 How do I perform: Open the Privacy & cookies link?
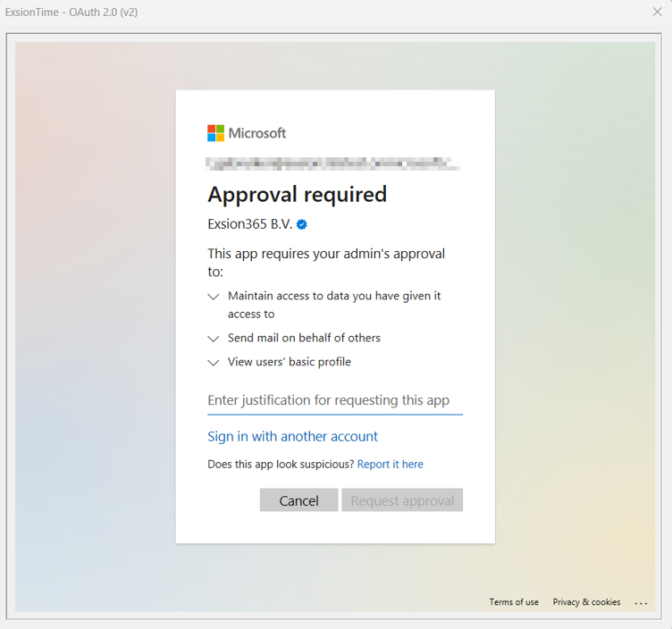click(x=586, y=602)
